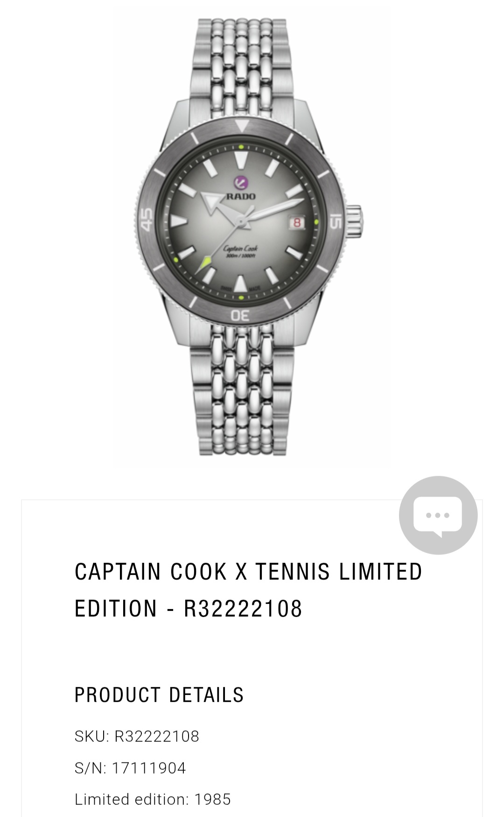
Task: Click the RADO wordmark on the dial
Action: tap(241, 196)
